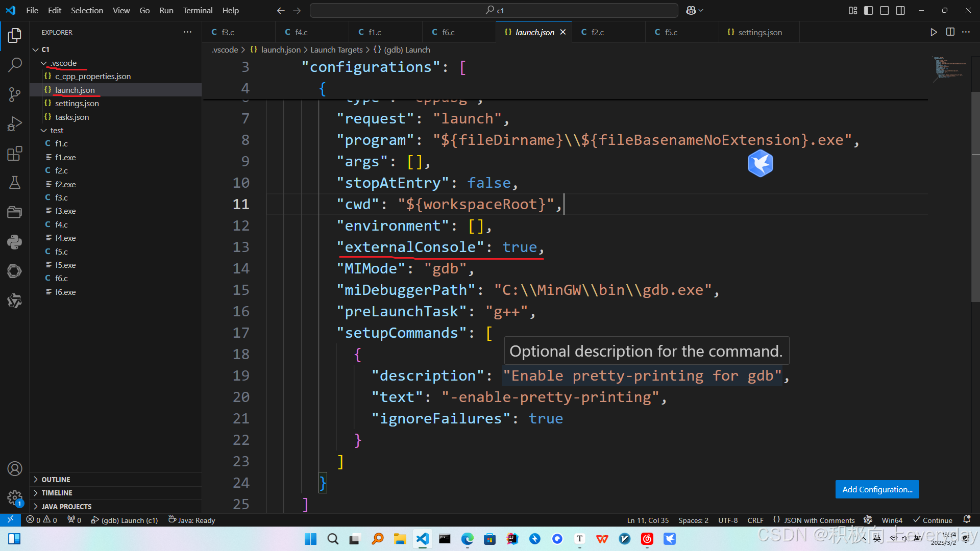Switch to the f4.c editor tab

tap(301, 32)
